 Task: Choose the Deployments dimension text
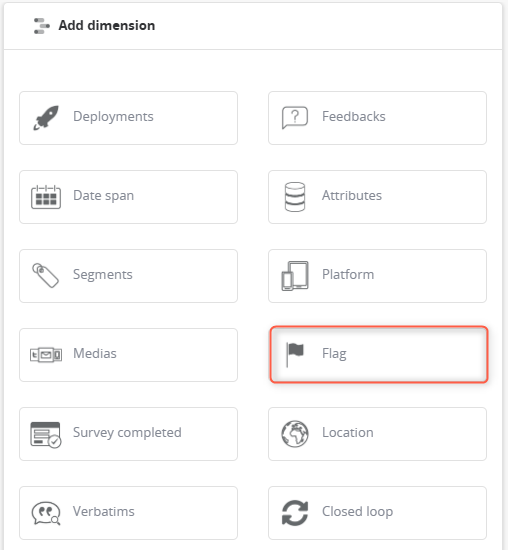[113, 116]
